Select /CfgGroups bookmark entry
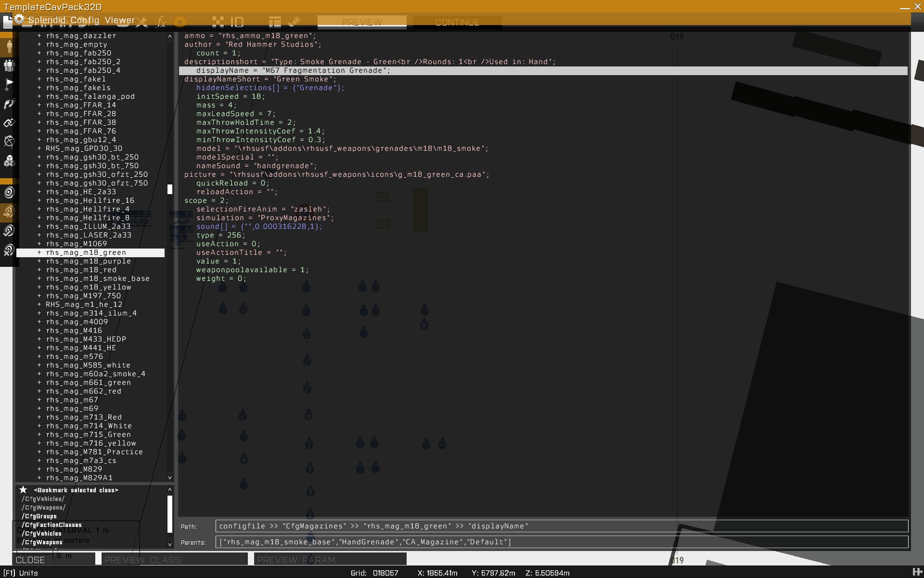Viewport: 924px width, 578px height. pos(39,516)
